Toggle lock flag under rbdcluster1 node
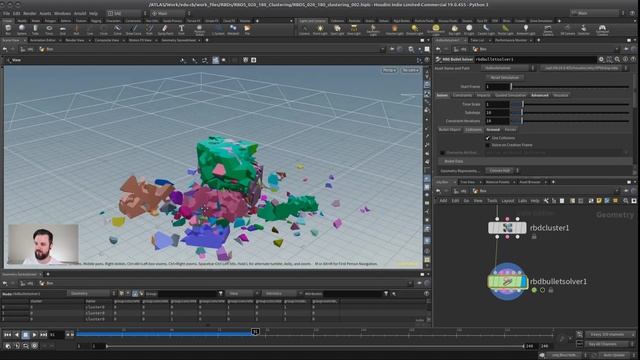This screenshot has width=640, height=360. pos(534,237)
